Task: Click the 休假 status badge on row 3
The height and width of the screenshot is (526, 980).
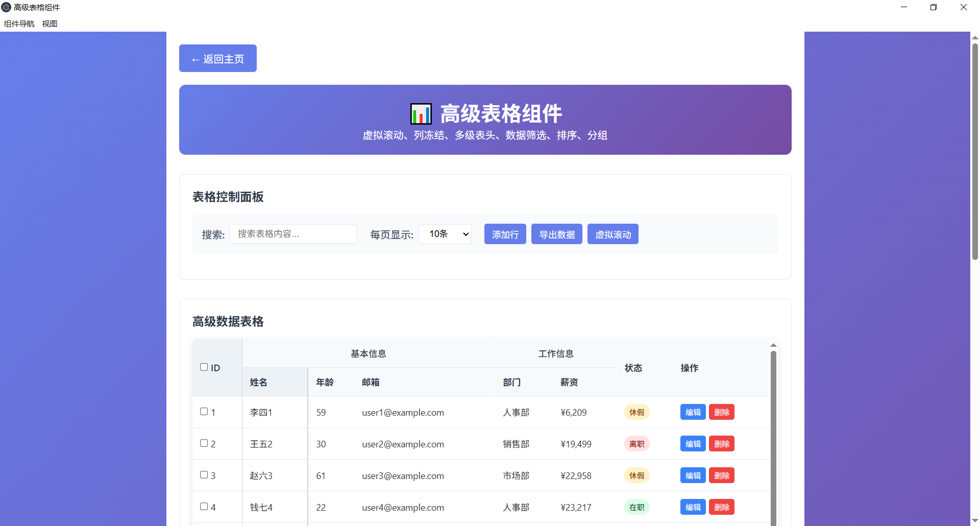Action: (x=636, y=475)
